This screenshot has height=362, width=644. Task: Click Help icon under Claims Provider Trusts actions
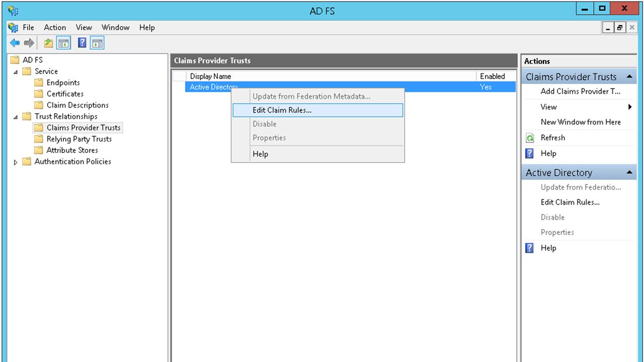click(x=530, y=153)
